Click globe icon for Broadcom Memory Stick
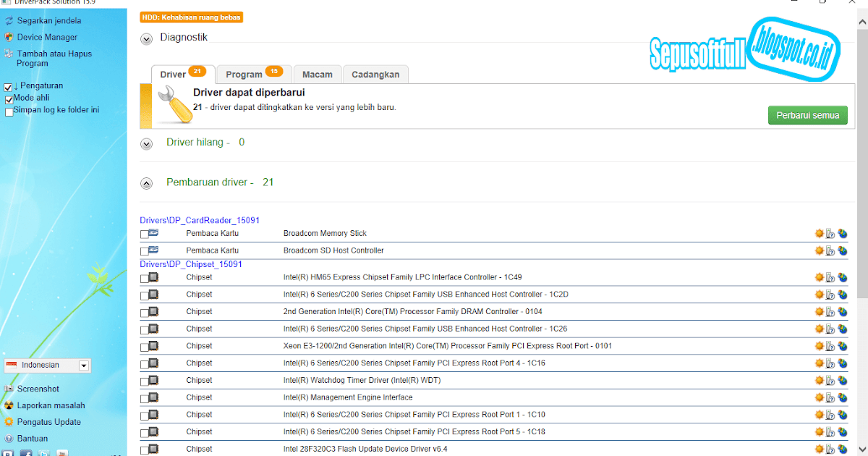The height and width of the screenshot is (456, 868). [843, 233]
